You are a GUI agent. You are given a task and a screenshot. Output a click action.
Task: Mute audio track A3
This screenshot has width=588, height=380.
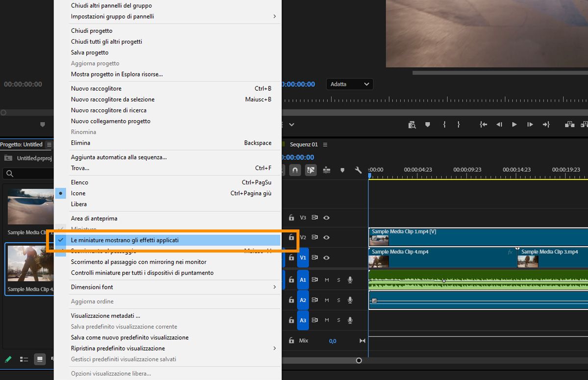pos(327,320)
